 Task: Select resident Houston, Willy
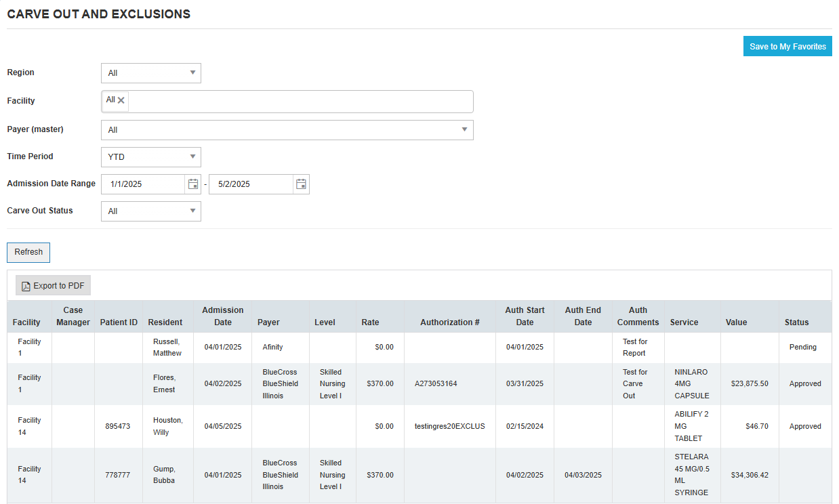coord(168,427)
